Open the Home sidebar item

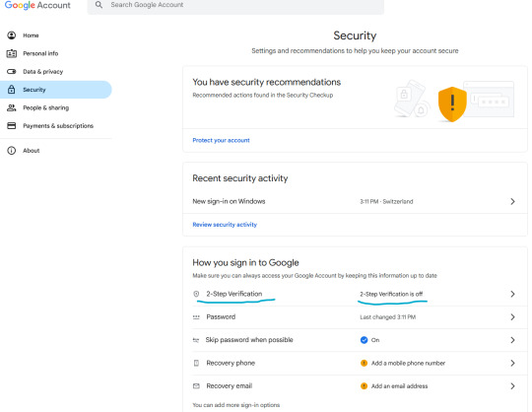click(x=56, y=35)
